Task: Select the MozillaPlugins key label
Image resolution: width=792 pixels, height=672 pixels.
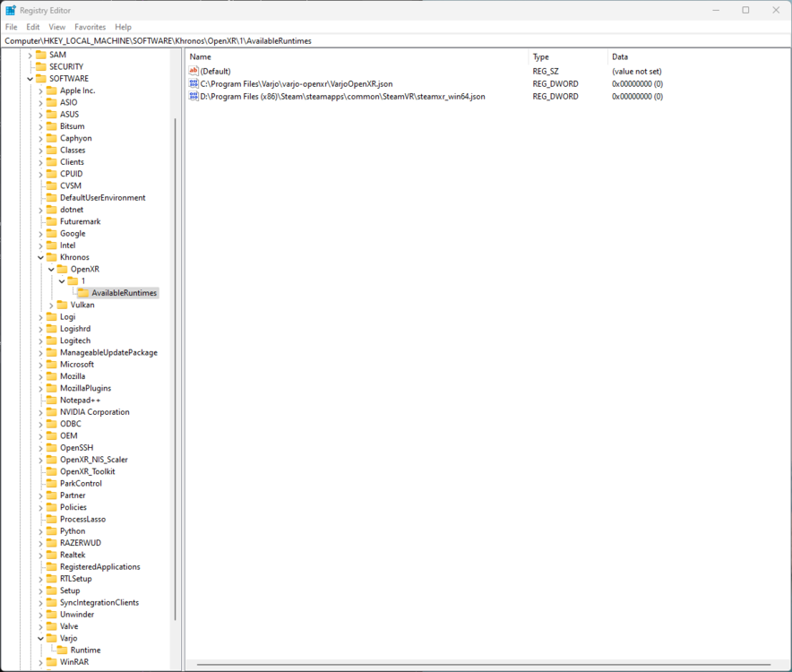Action: point(85,388)
